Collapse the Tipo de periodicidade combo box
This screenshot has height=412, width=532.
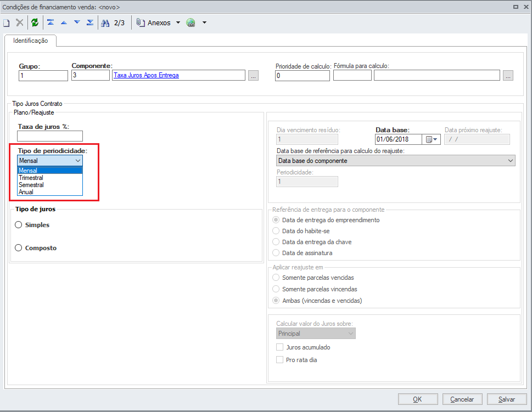tap(50, 160)
